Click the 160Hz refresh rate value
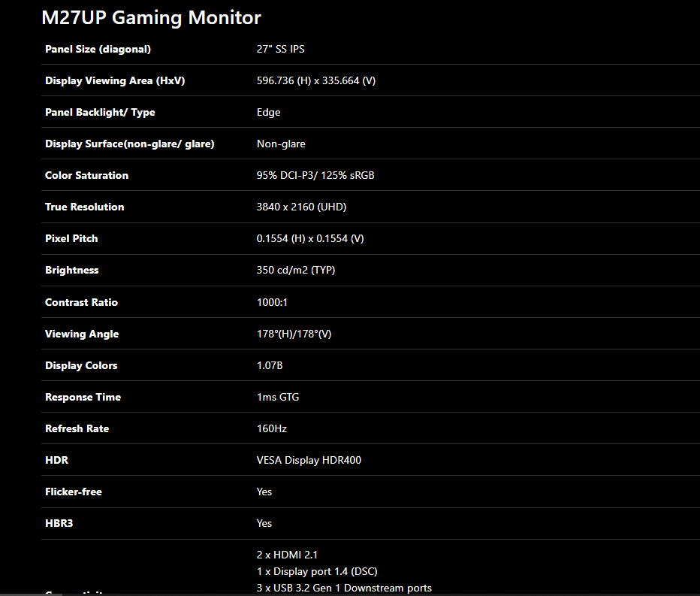700x596 pixels. (x=271, y=429)
